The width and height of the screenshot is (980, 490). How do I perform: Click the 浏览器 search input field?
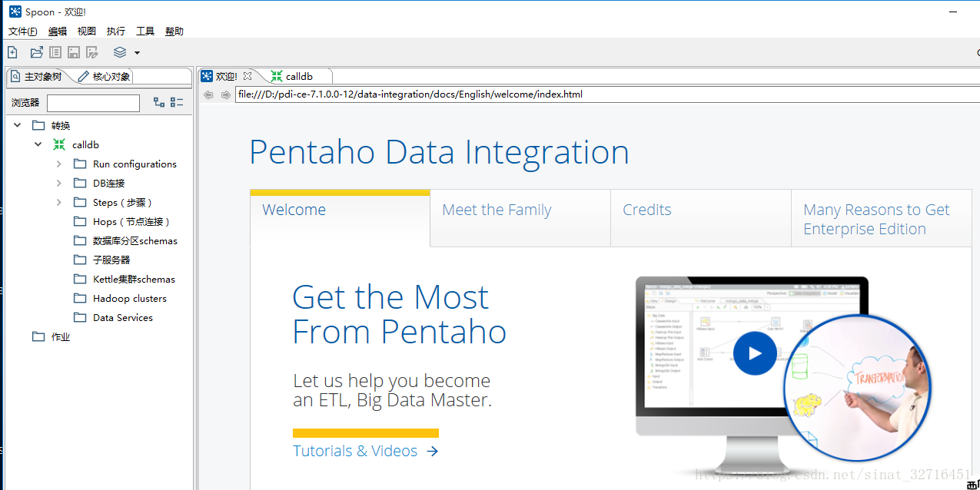point(93,103)
